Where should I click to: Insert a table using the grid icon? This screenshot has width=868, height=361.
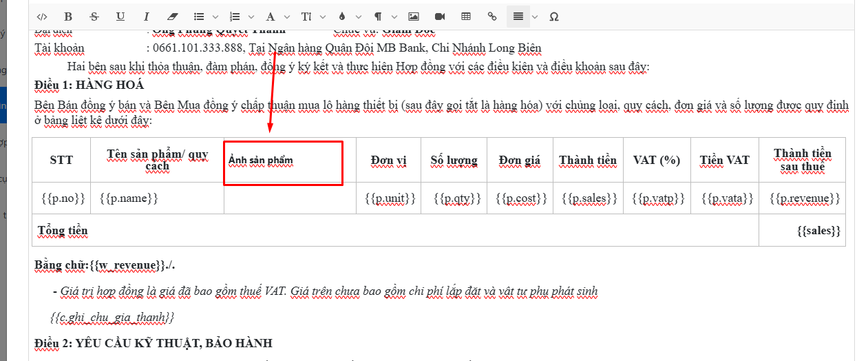(466, 17)
